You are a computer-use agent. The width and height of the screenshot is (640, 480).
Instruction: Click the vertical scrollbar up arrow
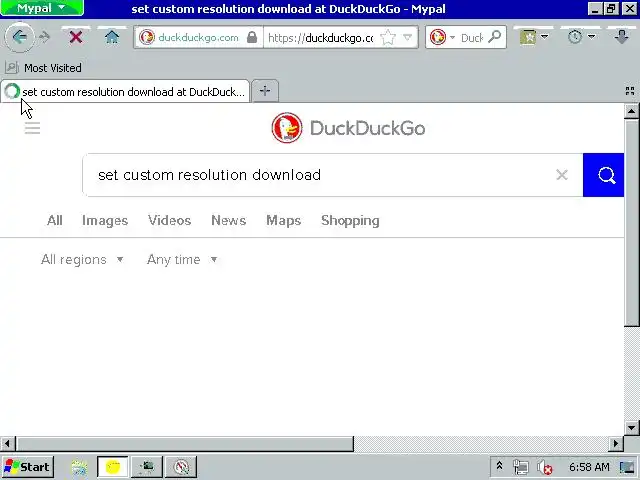631,111
